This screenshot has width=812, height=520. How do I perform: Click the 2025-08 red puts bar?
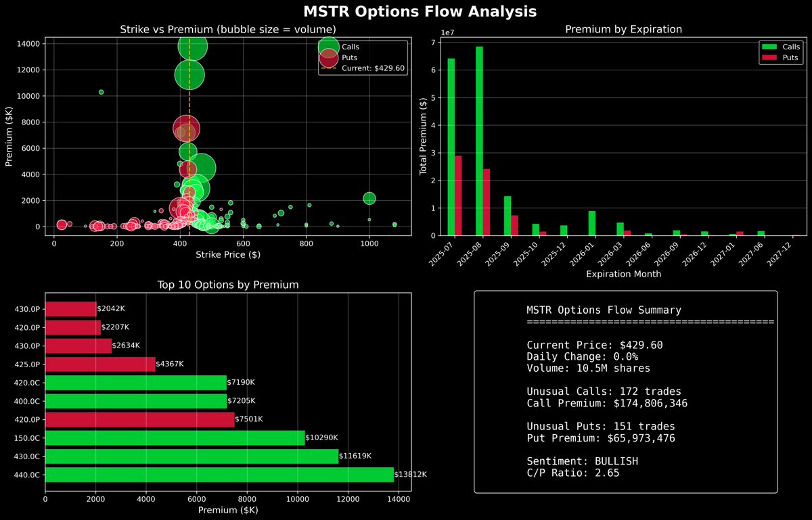[487, 202]
